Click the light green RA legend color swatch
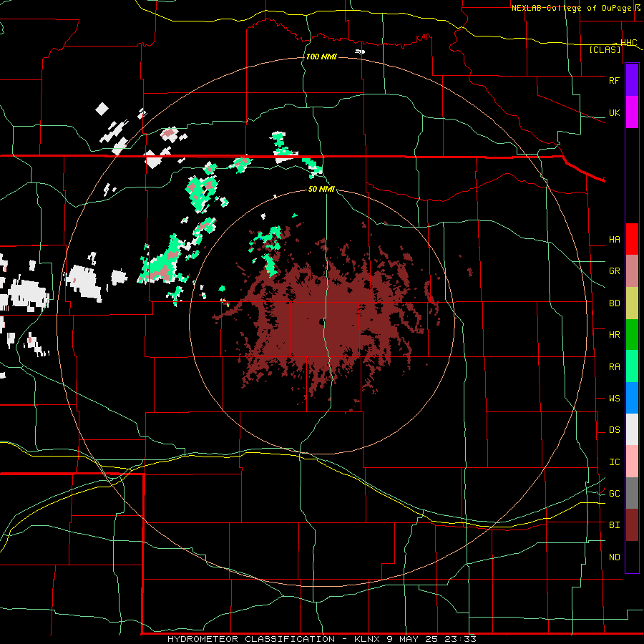Image resolution: width=644 pixels, height=644 pixels. 632,366
